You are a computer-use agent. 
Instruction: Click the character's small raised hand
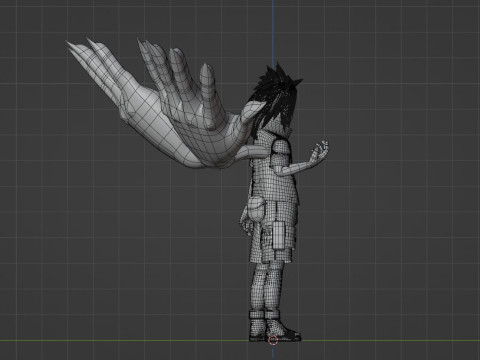tap(319, 153)
